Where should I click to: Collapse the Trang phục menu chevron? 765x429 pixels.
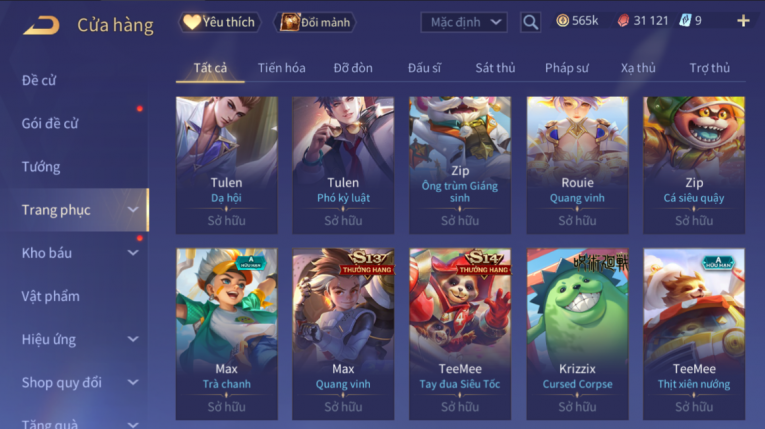[x=133, y=210]
